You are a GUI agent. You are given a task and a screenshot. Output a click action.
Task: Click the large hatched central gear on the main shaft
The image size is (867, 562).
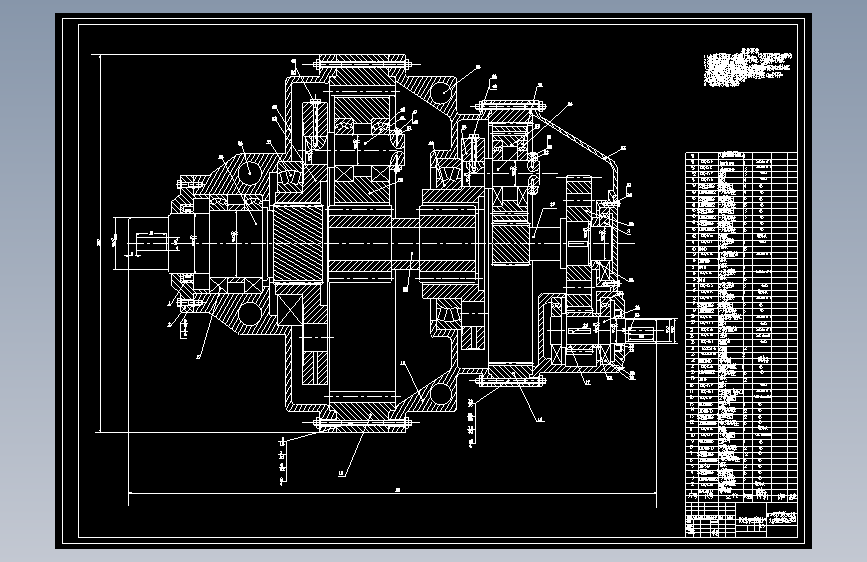pyautogui.click(x=297, y=243)
